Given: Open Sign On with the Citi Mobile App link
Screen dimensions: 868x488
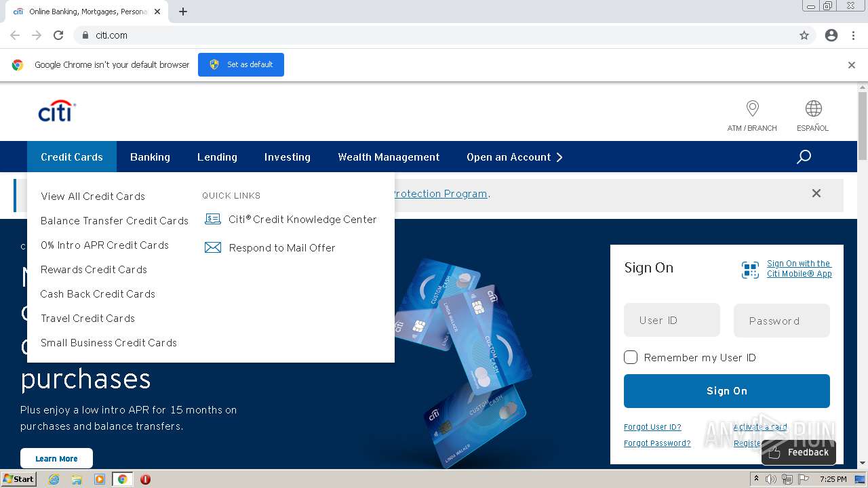Looking at the screenshot, I should 800,268.
